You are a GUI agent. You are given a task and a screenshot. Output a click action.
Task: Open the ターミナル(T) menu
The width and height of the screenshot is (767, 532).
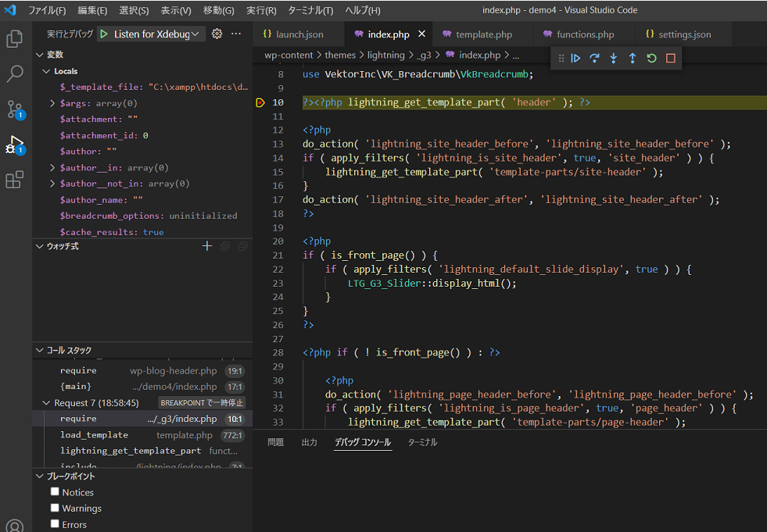(310, 10)
